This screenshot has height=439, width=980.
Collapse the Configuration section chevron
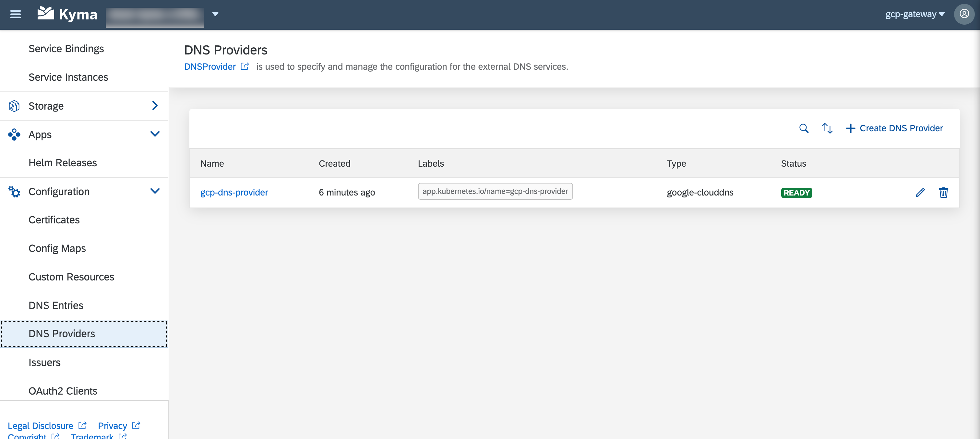coord(154,191)
